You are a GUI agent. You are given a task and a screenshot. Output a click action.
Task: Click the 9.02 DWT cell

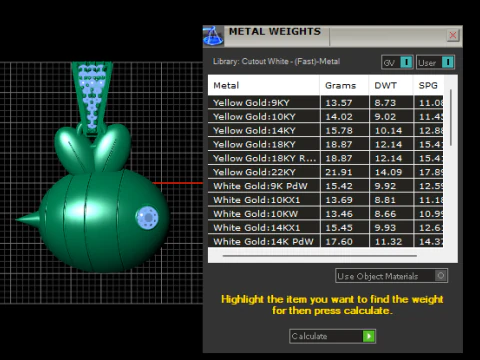(391, 117)
